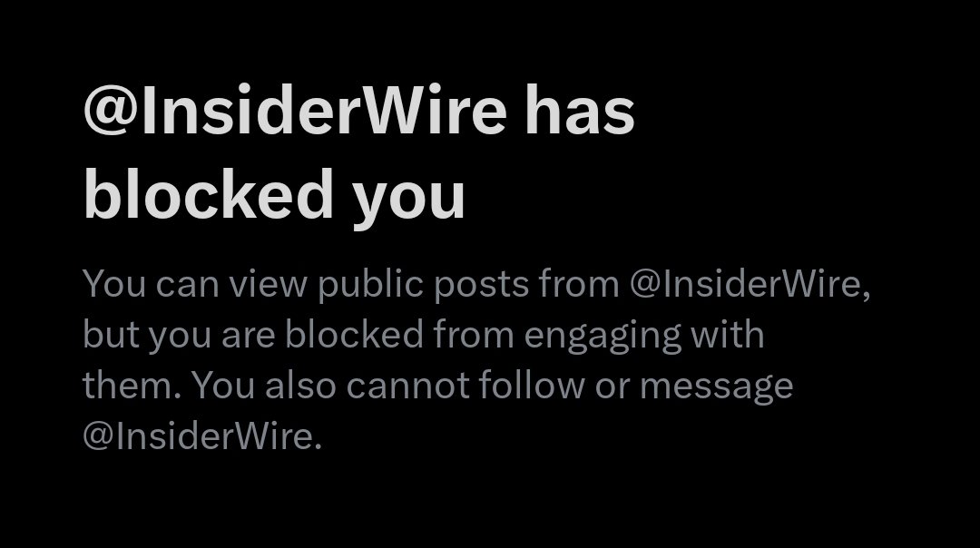This screenshot has height=548, width=980.
Task: Click the final @InsiderWire mention ending the paragraph
Action: coord(201,435)
